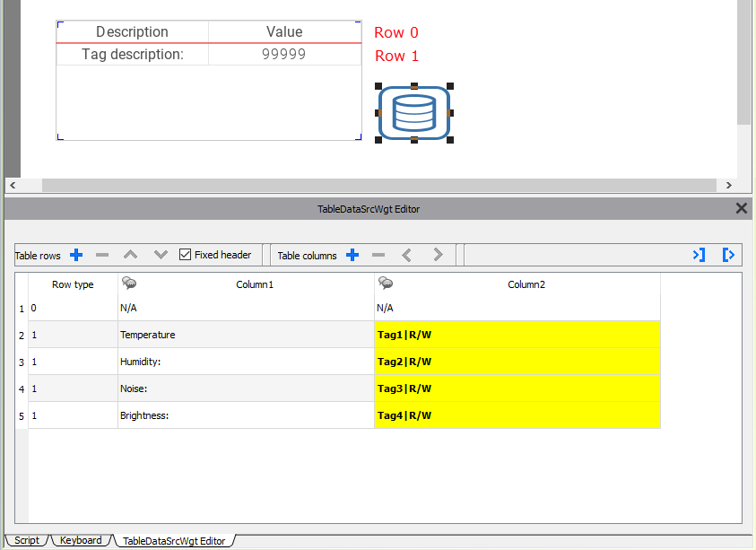Close the TableDataSrcWgt Editor panel
Image resolution: width=756 pixels, height=550 pixels.
click(742, 208)
